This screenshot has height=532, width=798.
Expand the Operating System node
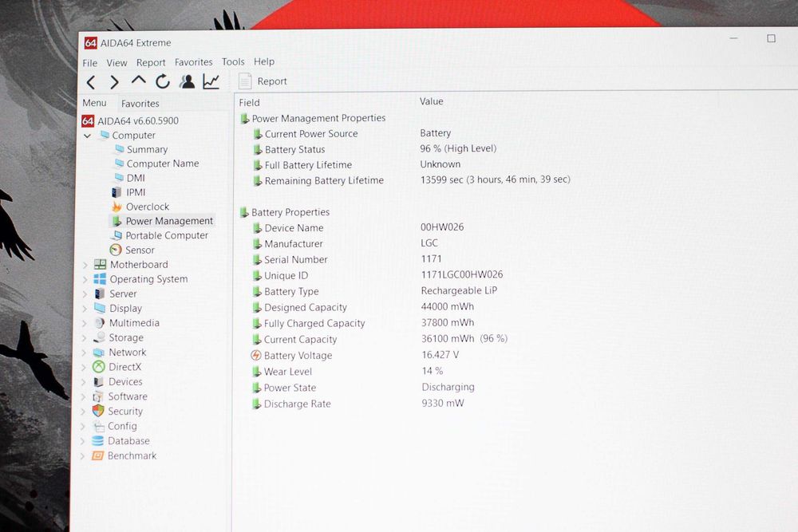(85, 279)
